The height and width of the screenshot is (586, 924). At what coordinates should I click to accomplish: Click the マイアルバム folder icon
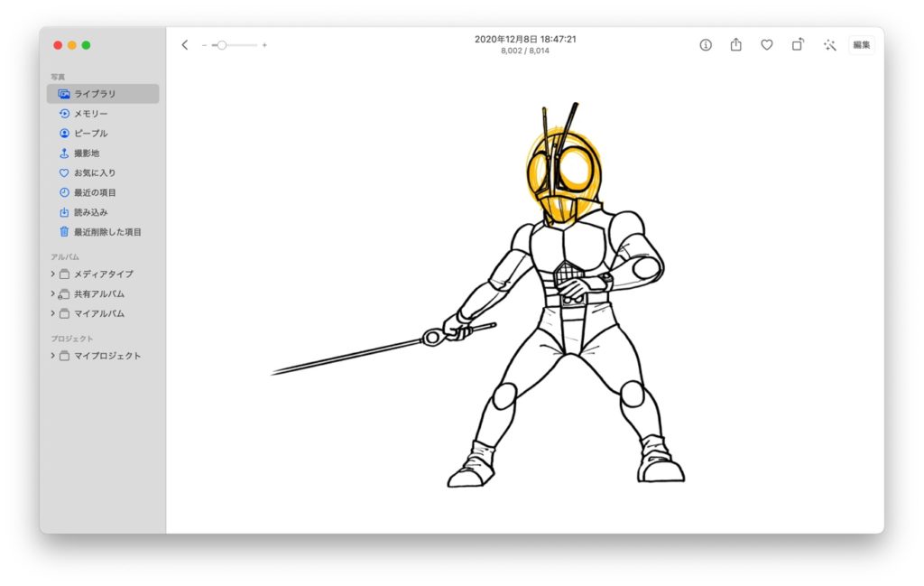pos(64,313)
